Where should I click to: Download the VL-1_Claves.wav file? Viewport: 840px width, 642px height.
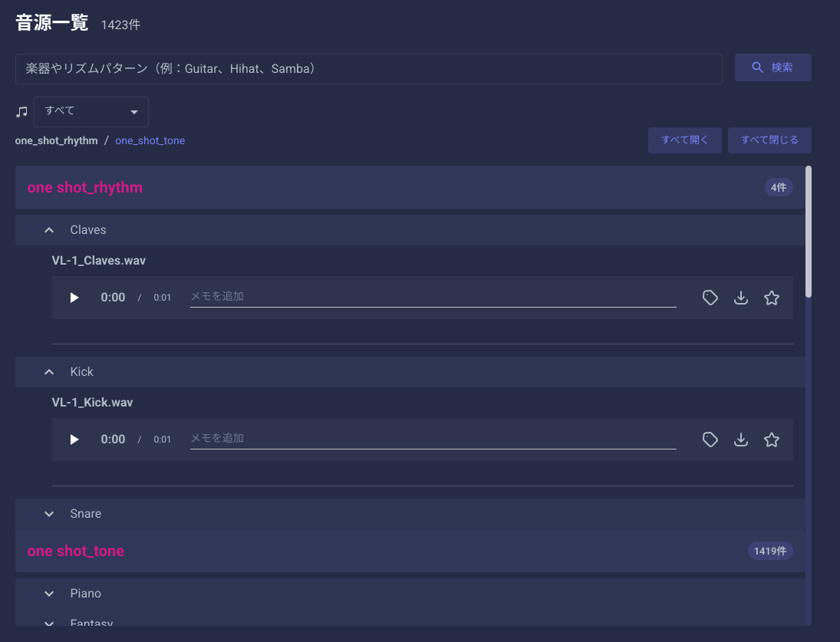click(741, 298)
